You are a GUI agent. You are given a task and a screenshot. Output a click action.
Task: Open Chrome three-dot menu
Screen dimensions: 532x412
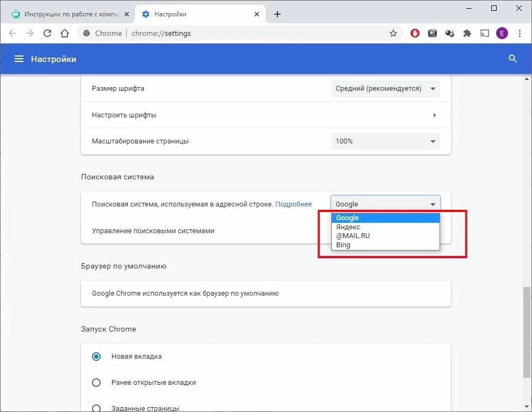[519, 33]
